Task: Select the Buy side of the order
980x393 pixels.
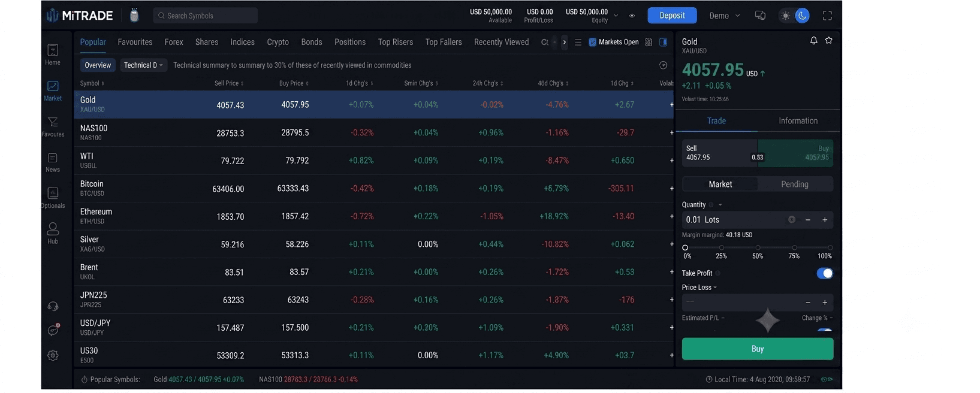Action: (x=795, y=153)
